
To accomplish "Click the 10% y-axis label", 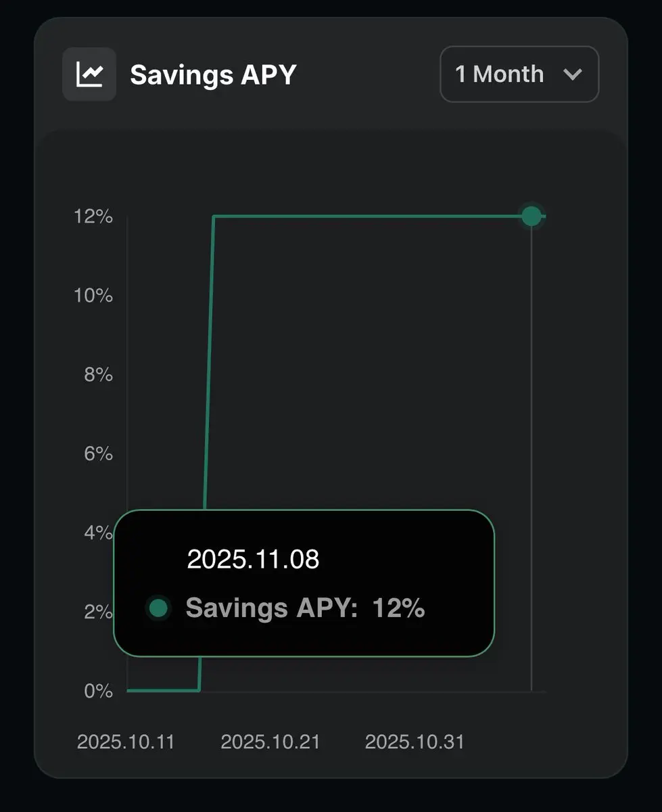I will click(93, 296).
